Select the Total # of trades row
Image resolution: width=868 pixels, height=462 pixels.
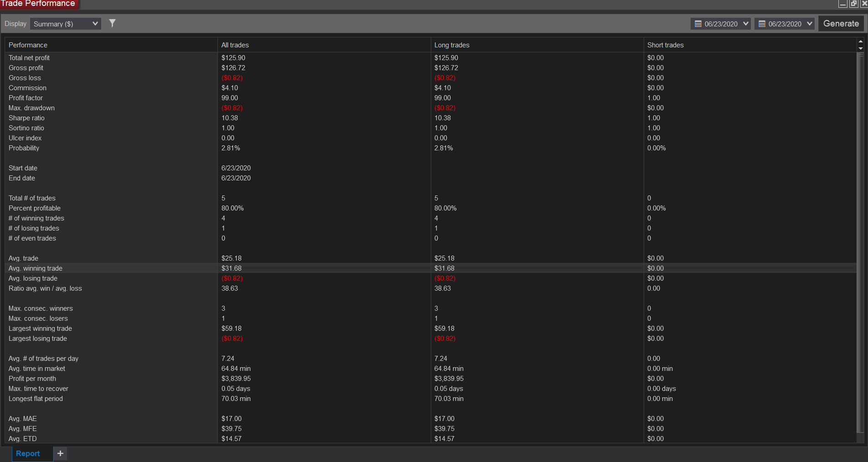tap(430, 198)
